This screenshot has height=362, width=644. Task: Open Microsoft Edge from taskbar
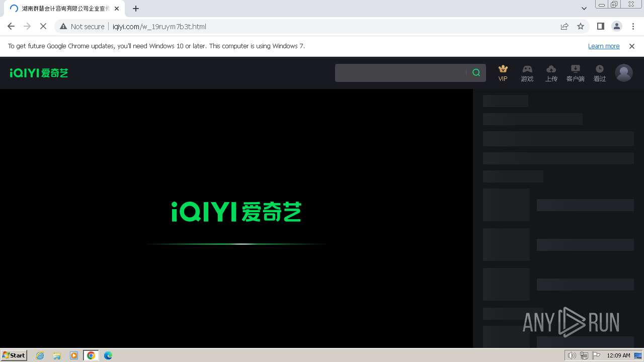click(108, 355)
